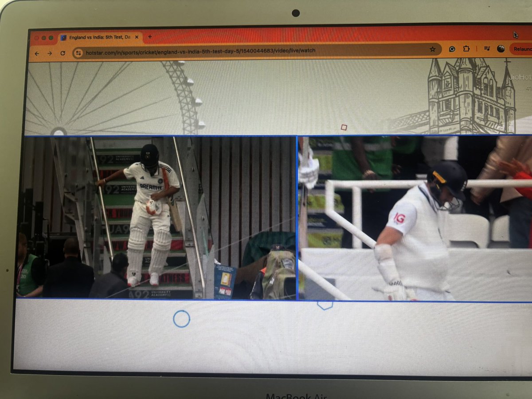Bookmark this page with the star icon
Image resolution: width=532 pixels, height=399 pixels.
[432, 50]
